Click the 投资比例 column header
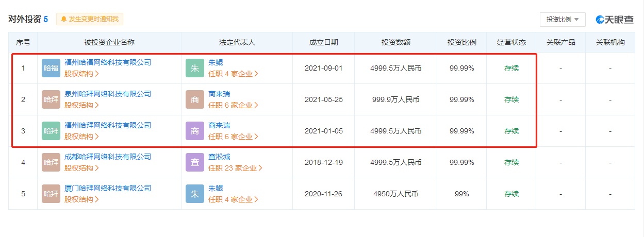Image resolution: width=644 pixels, height=237 pixels. point(462,42)
